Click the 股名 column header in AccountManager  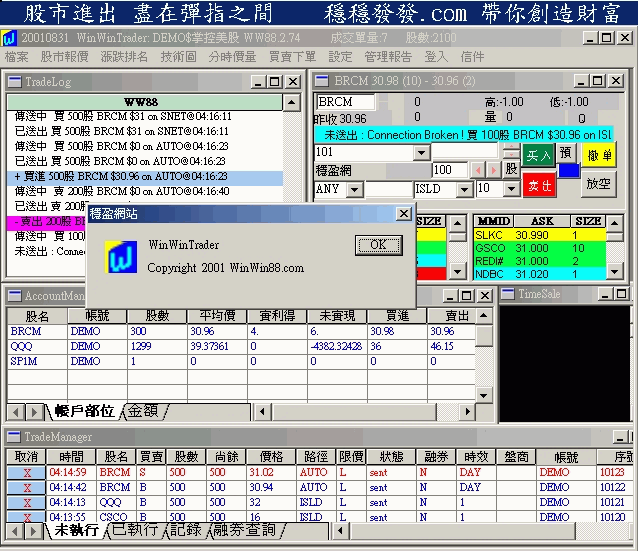click(x=37, y=316)
